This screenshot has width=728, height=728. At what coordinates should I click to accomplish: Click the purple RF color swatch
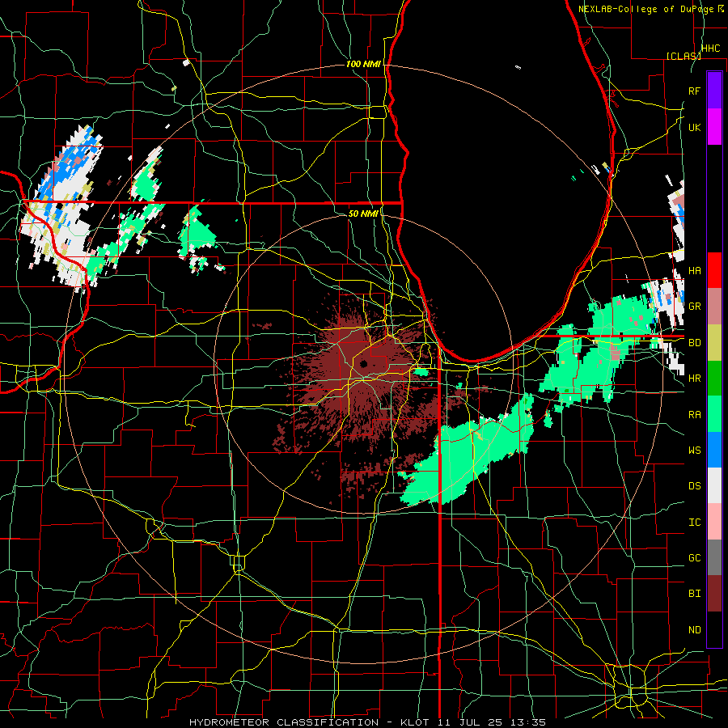(x=714, y=91)
